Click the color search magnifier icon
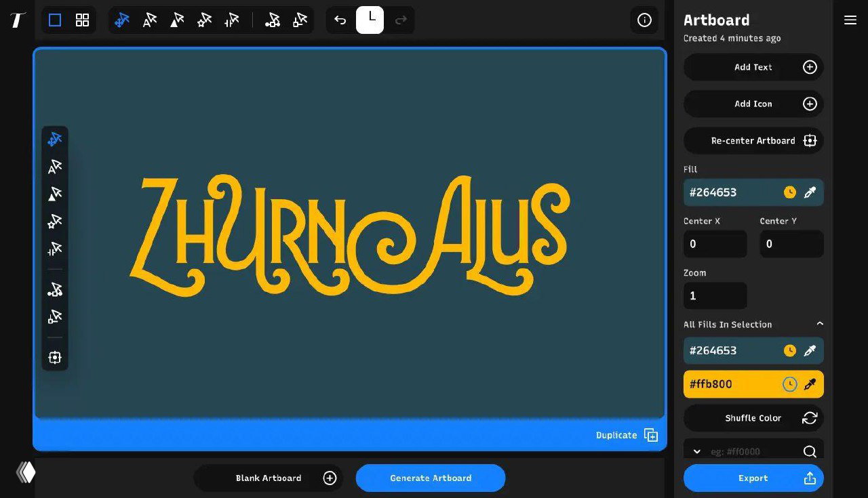The image size is (868, 498). pyautogui.click(x=810, y=451)
